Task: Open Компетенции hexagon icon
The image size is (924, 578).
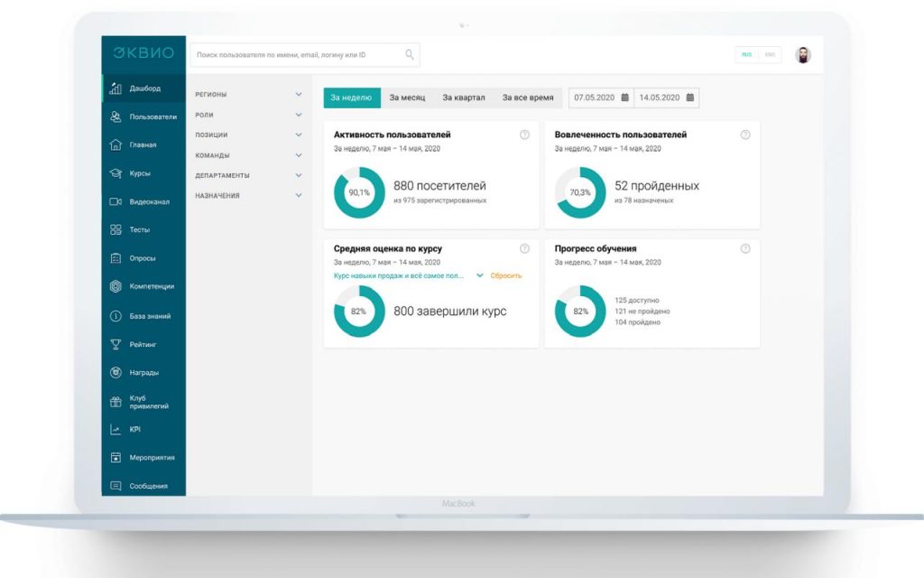Action: pyautogui.click(x=115, y=286)
